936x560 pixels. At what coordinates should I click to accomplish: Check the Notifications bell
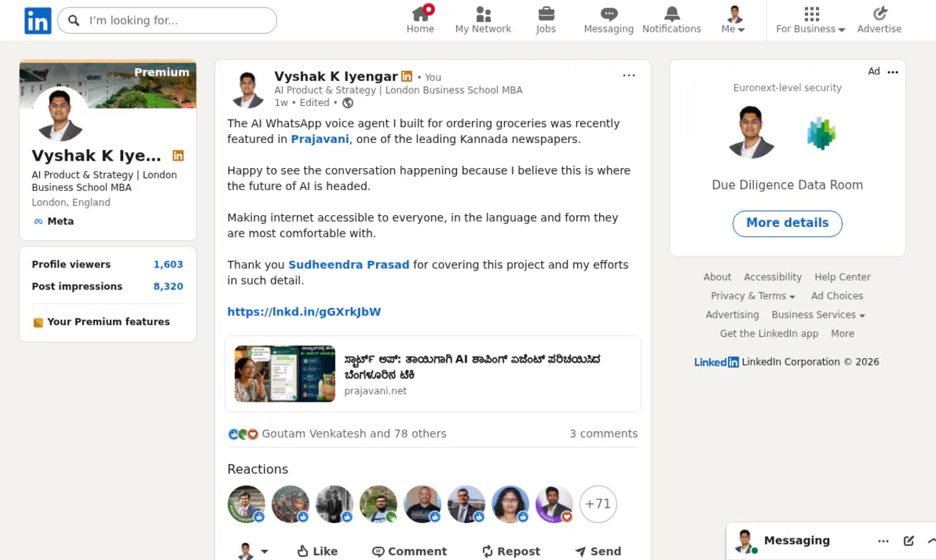(x=671, y=20)
